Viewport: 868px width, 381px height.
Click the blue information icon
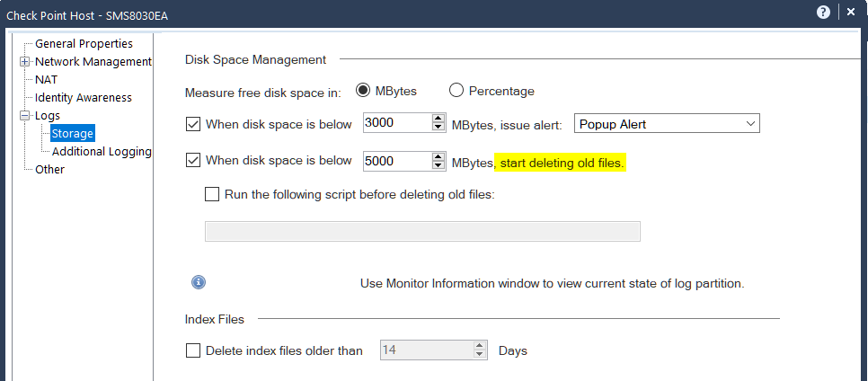point(199,282)
